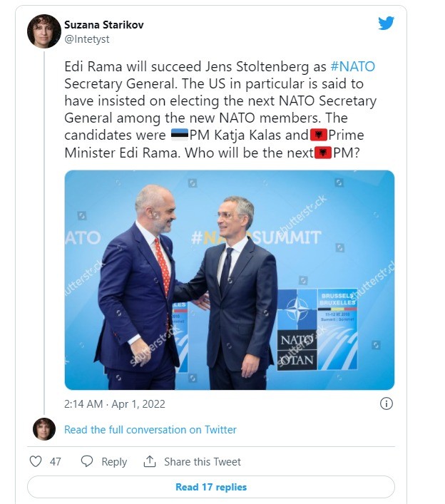The width and height of the screenshot is (445, 504).
Task: Click the small avatar beside the conversation link
Action: (x=44, y=429)
